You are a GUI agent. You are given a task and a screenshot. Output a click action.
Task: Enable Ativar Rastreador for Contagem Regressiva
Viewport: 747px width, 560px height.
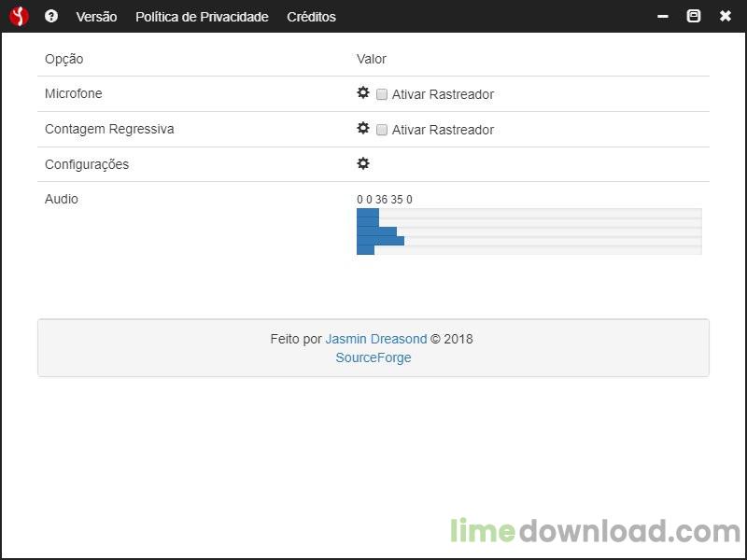pyautogui.click(x=382, y=130)
